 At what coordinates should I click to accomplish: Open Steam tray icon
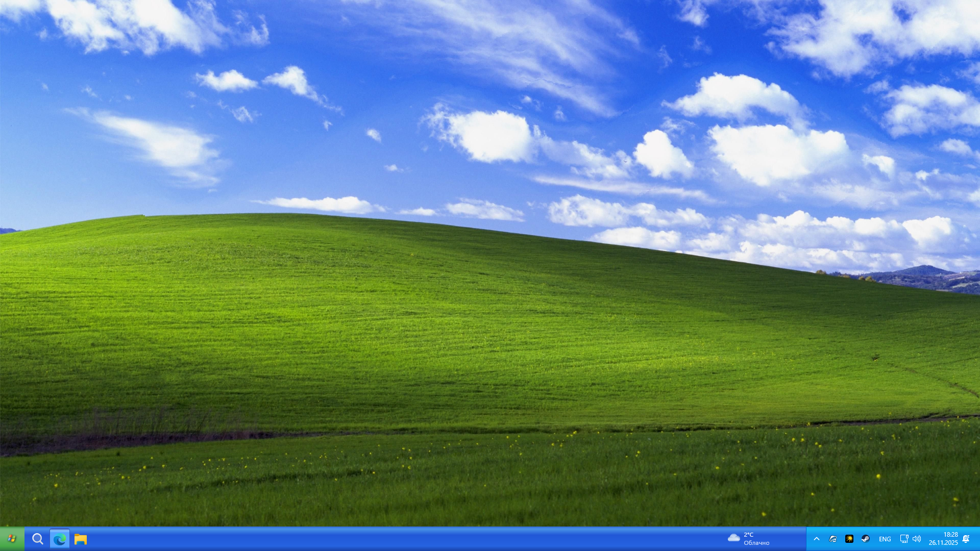pyautogui.click(x=866, y=539)
